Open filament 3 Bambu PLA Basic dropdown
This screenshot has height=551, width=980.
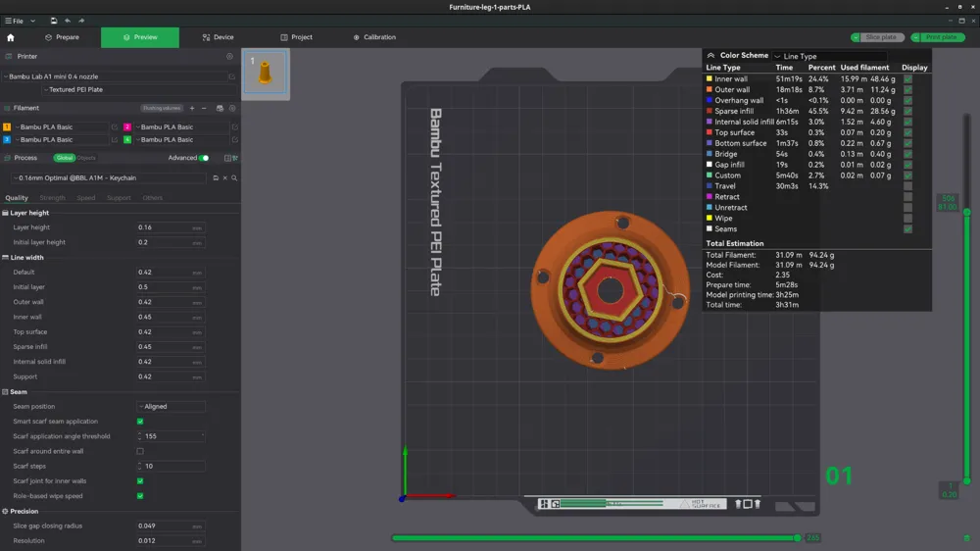click(62, 139)
